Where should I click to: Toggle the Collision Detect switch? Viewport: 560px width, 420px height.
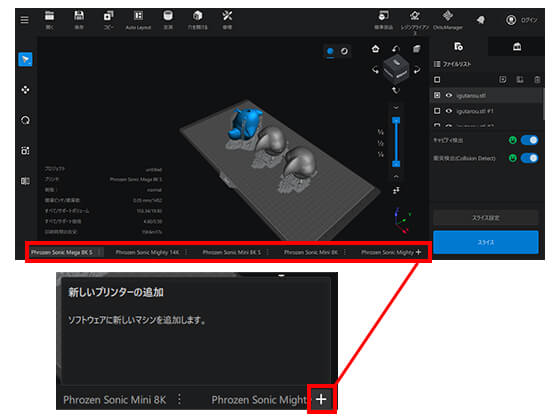pyautogui.click(x=529, y=158)
